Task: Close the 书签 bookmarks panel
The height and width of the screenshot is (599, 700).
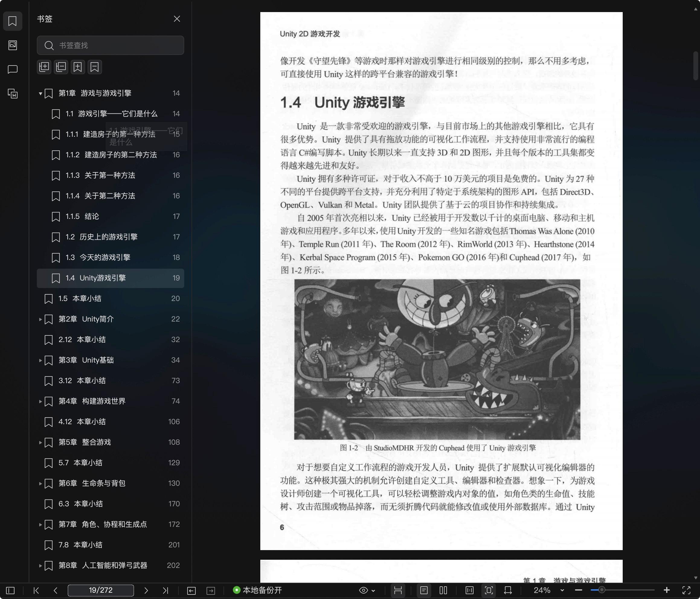Action: [177, 19]
